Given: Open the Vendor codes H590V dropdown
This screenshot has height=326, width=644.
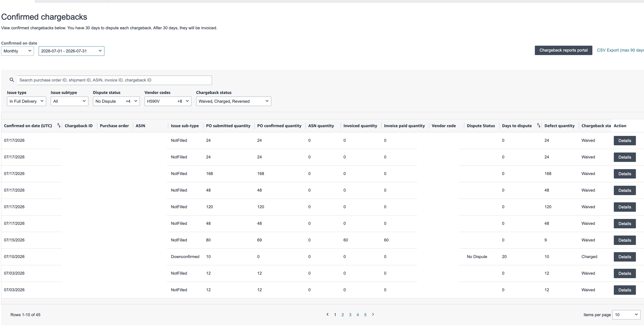Looking at the screenshot, I should (168, 101).
